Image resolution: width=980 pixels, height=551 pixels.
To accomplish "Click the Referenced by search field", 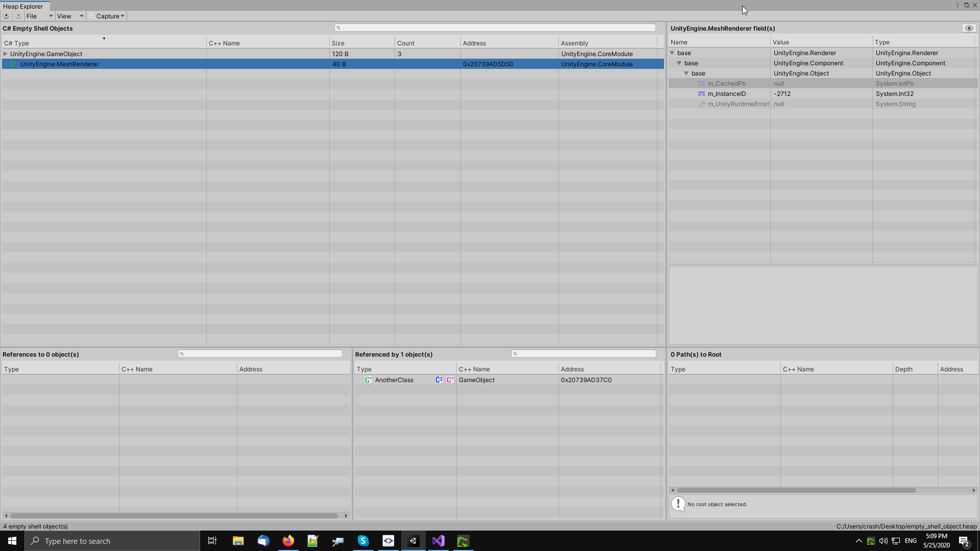I will 583,354.
